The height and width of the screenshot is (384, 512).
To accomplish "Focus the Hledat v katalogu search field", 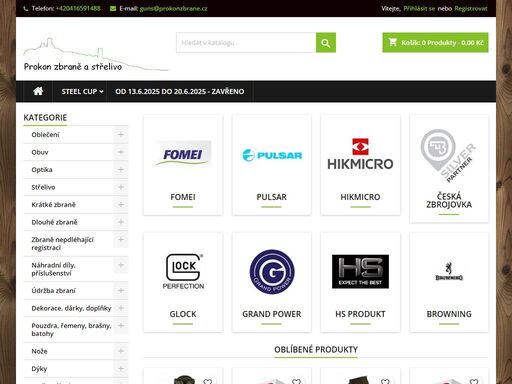I will coord(246,43).
